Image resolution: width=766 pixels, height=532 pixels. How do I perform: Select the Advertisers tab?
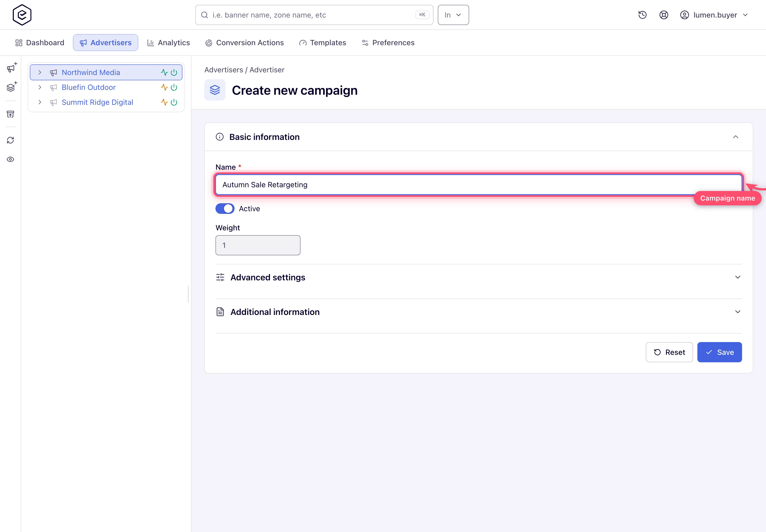click(105, 43)
